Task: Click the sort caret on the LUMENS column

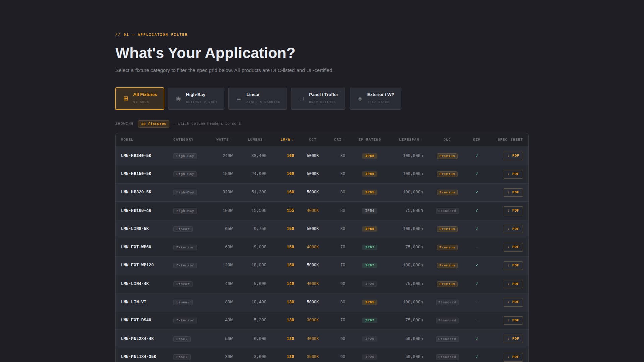Action: click(265, 140)
